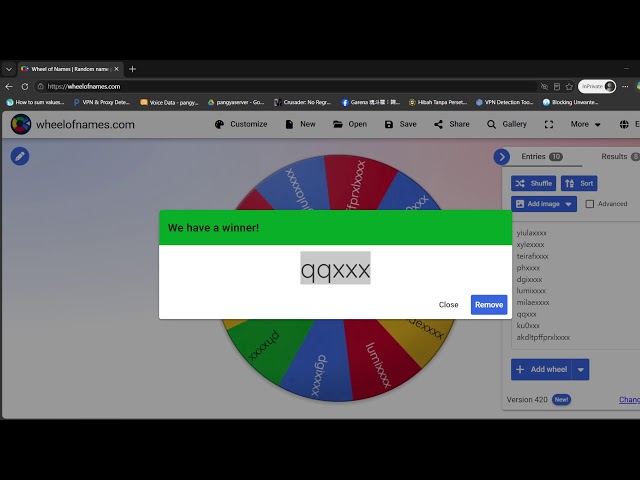
Task: Open the Changelog link
Action: 629,400
